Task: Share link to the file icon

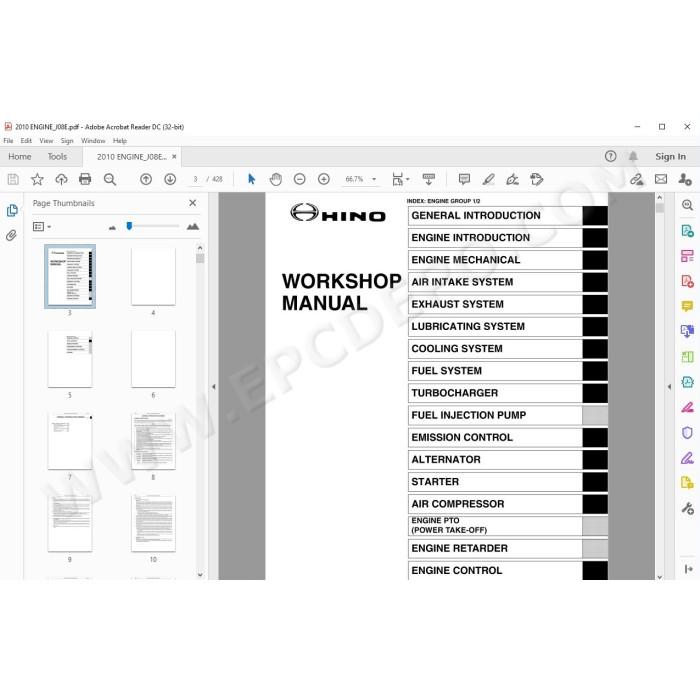Action: coord(637,179)
